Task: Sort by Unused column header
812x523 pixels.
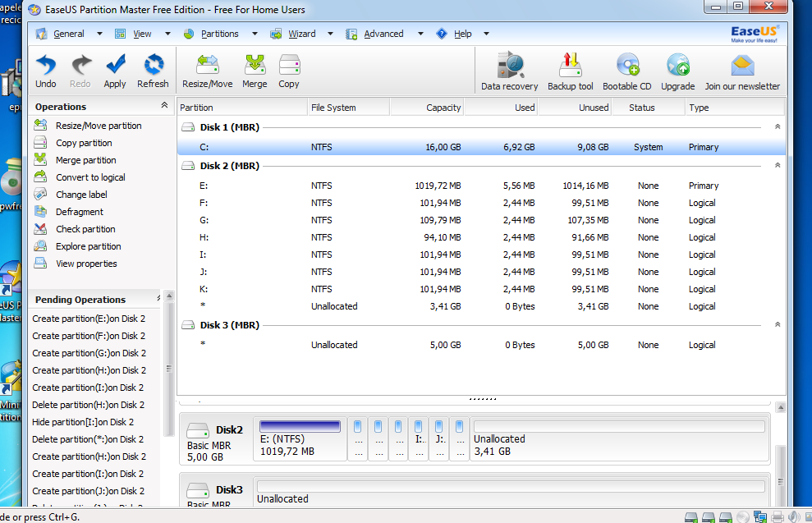Action: click(x=575, y=108)
